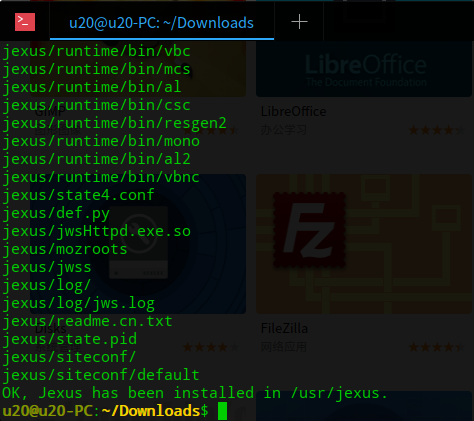Click the jexus/runtime/bin/vbc output line
This screenshot has width=474, height=421.
96,51
